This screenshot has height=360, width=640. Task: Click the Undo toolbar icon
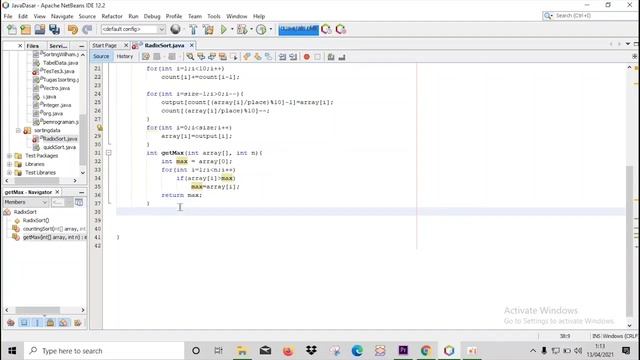pos(73,29)
